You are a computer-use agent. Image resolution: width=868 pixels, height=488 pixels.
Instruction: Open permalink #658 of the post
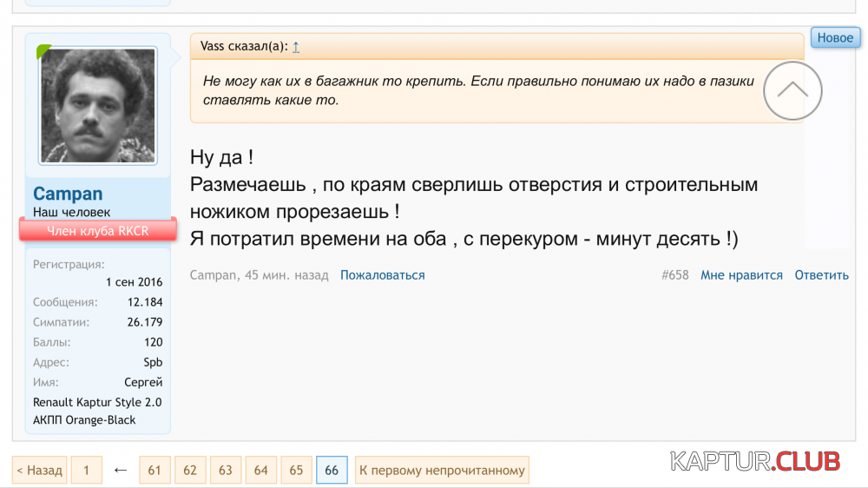click(674, 275)
